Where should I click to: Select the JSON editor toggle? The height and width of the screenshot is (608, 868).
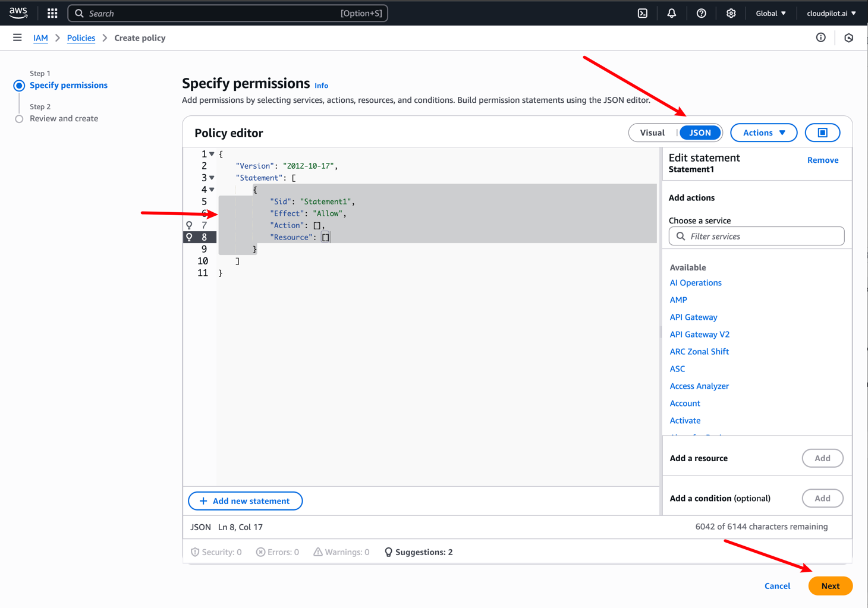tap(700, 132)
